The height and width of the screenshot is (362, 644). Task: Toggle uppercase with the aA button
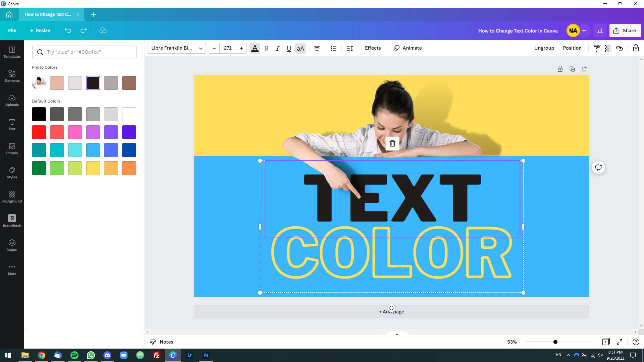[300, 48]
